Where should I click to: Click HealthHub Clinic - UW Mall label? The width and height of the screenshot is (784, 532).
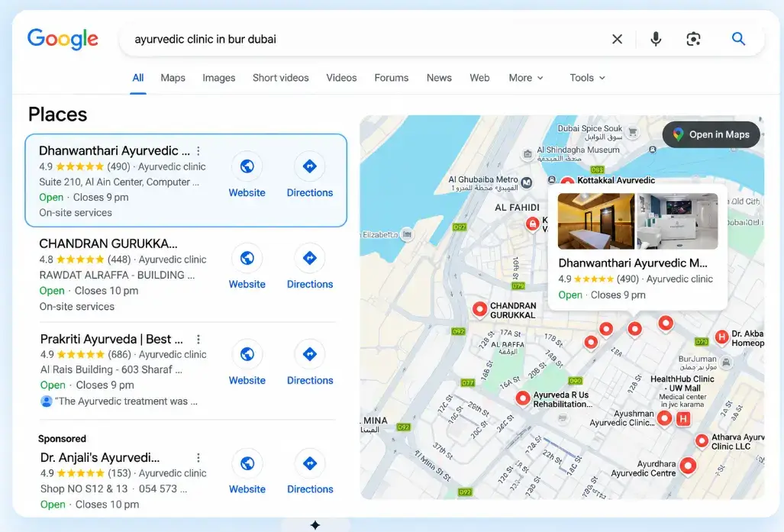682,383
